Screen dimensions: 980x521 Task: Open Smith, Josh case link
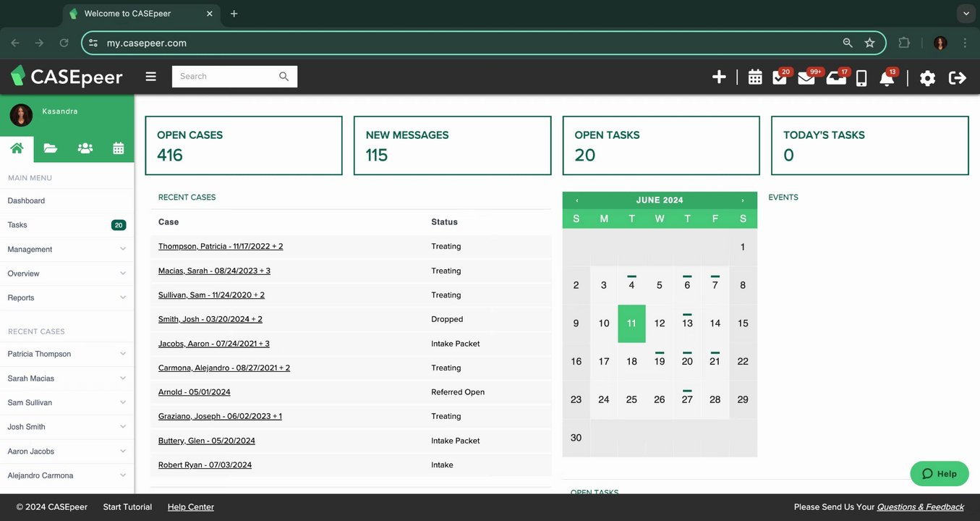[210, 319]
